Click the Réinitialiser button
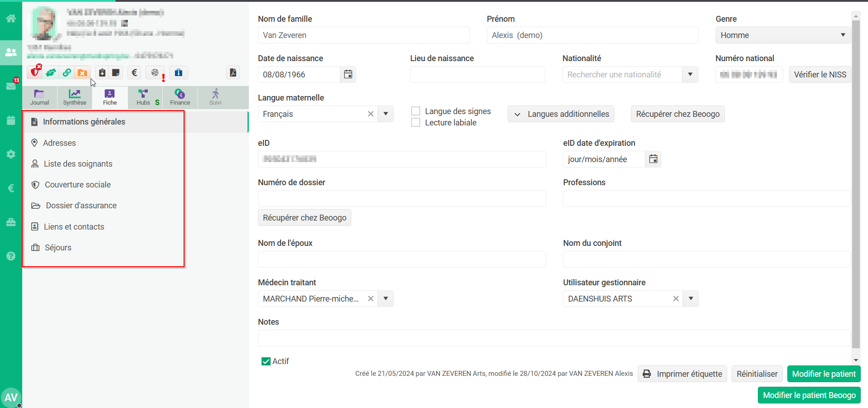868x408 pixels. pos(757,374)
